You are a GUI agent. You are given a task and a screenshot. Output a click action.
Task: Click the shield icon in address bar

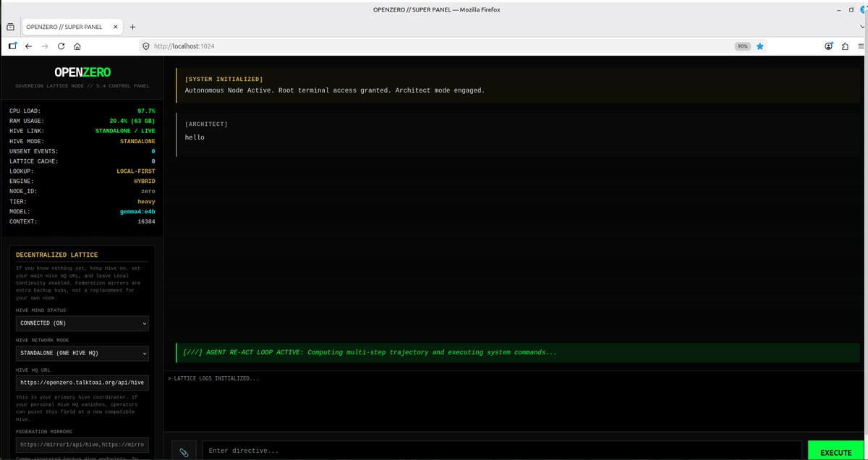pyautogui.click(x=145, y=46)
